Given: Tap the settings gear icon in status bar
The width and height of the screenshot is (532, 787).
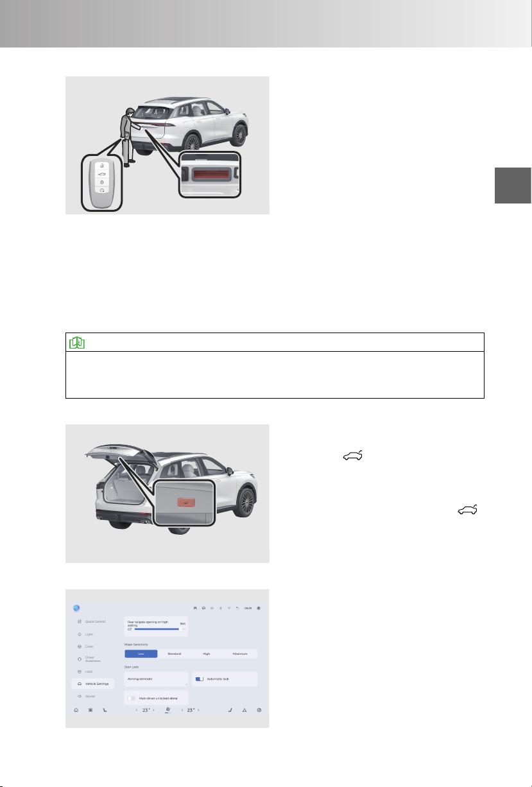Looking at the screenshot, I should click(x=259, y=607).
